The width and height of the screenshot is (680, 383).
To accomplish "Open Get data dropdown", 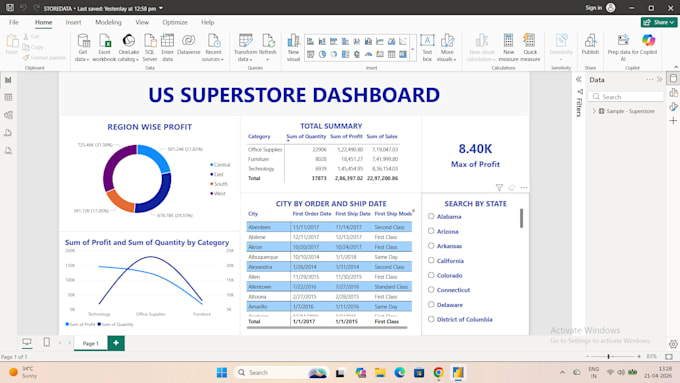I will [x=82, y=59].
